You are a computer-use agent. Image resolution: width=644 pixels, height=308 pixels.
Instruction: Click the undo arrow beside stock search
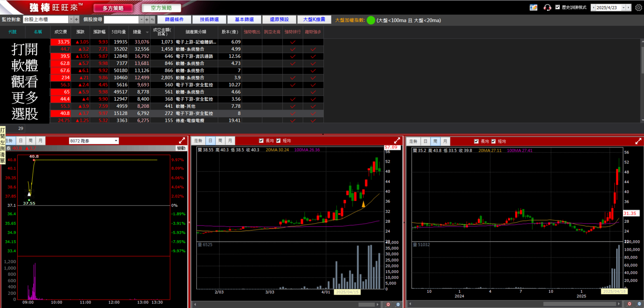(153, 19)
